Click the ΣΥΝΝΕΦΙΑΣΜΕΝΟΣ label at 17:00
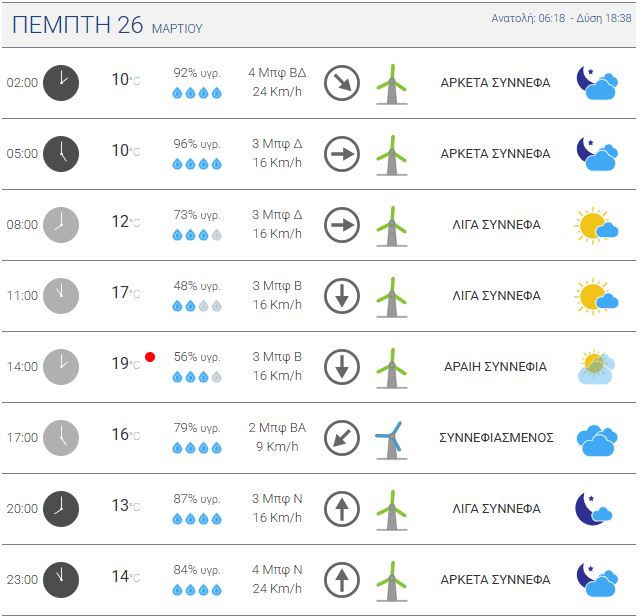Viewport: 641px width, 616px height. [495, 438]
